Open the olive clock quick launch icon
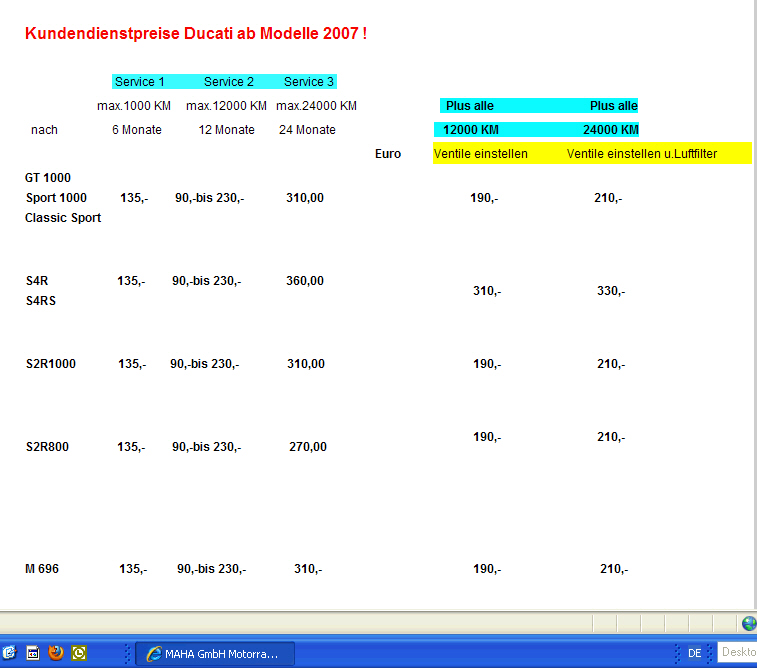 [x=79, y=653]
